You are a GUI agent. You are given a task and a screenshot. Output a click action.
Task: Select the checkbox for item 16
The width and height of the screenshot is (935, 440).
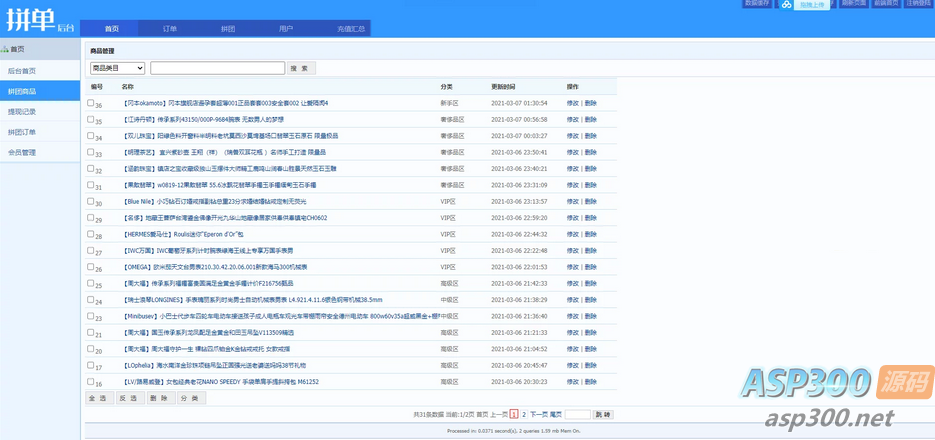91,381
